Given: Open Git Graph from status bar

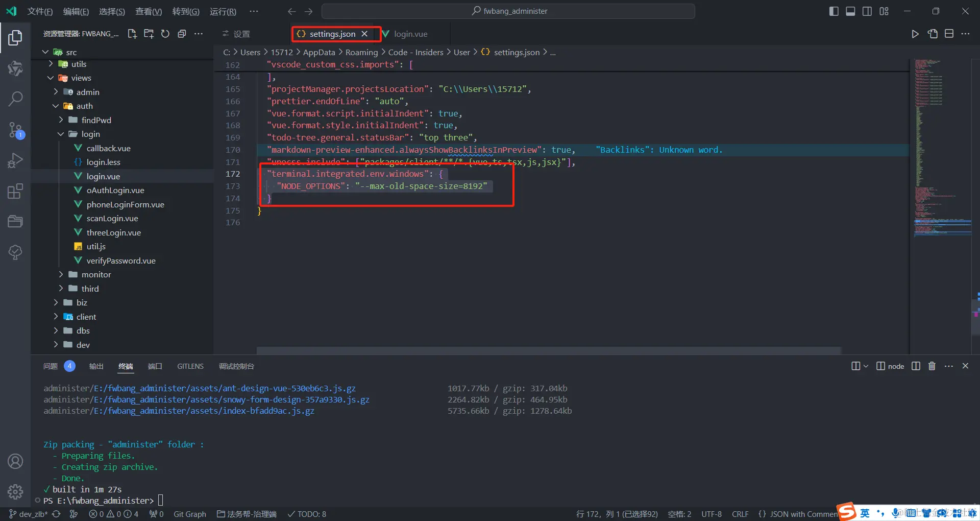Looking at the screenshot, I should tap(190, 514).
